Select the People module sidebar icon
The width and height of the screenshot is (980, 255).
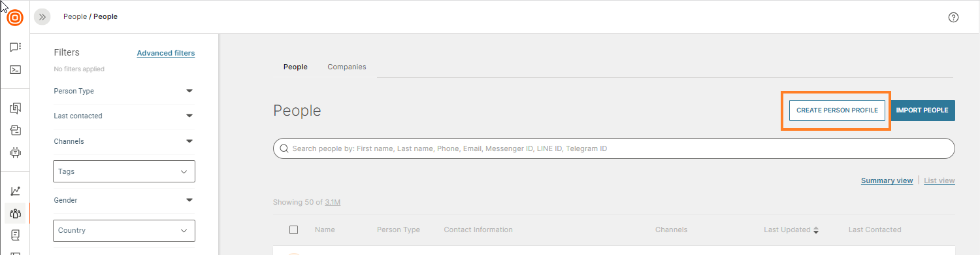point(15,212)
